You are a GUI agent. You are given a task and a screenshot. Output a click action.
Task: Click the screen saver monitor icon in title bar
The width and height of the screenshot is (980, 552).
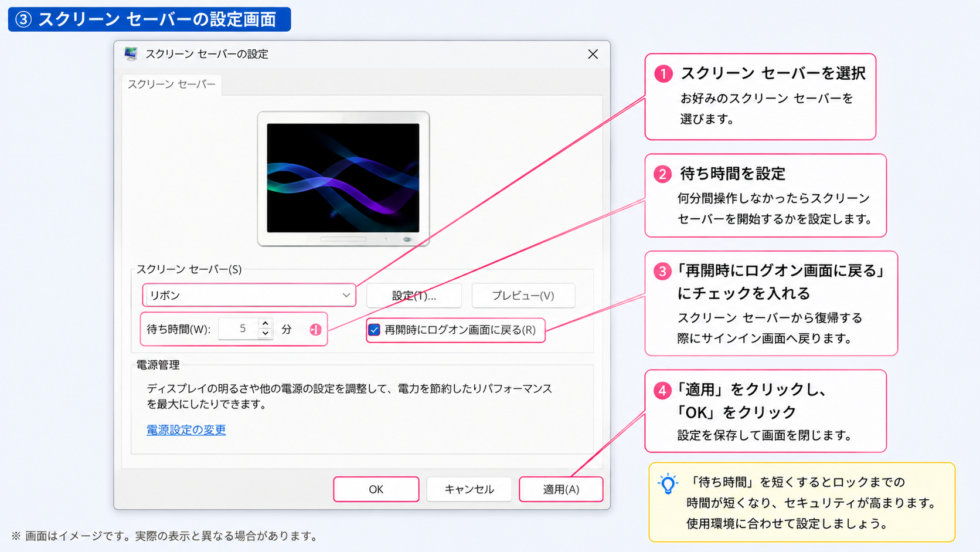tap(131, 54)
